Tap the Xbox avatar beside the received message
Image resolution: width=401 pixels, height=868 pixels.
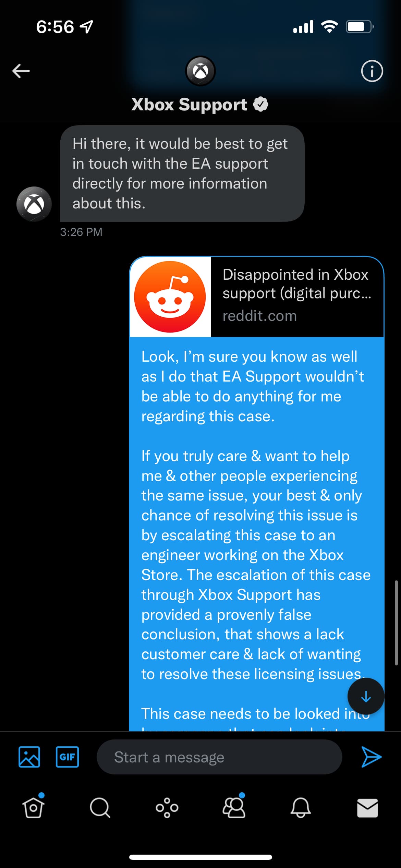34,204
